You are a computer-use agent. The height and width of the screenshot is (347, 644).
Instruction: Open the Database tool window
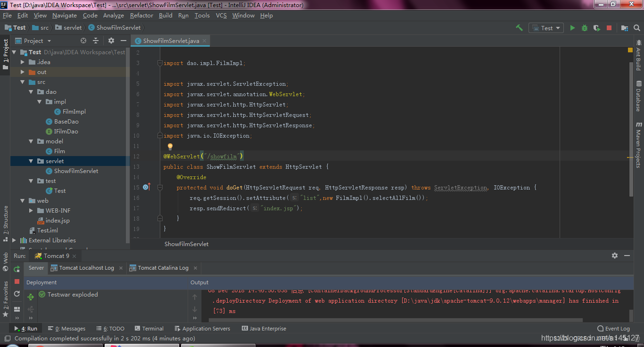[x=638, y=96]
